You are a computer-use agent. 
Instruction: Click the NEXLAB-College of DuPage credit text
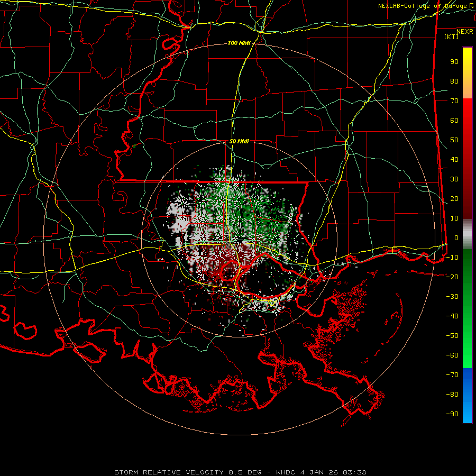pos(426,6)
